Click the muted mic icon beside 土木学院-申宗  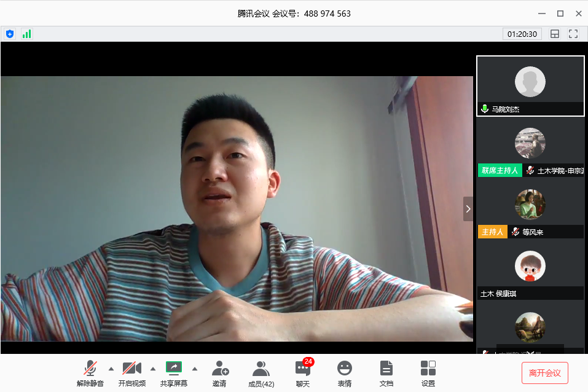[x=530, y=170]
